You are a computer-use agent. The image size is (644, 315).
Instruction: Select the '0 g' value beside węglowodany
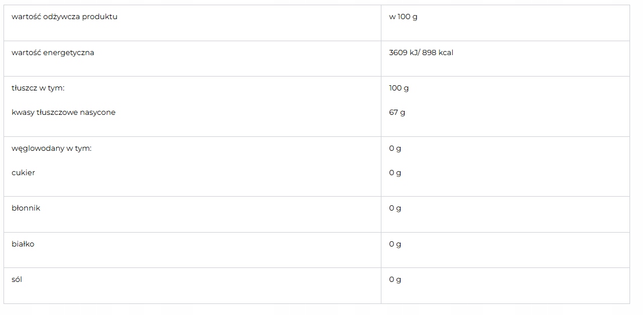click(x=395, y=149)
